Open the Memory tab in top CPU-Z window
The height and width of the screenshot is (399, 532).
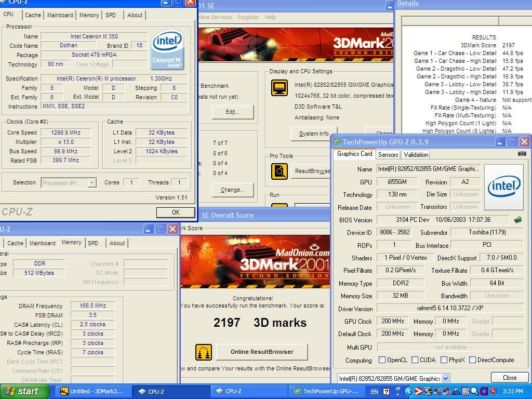point(89,15)
